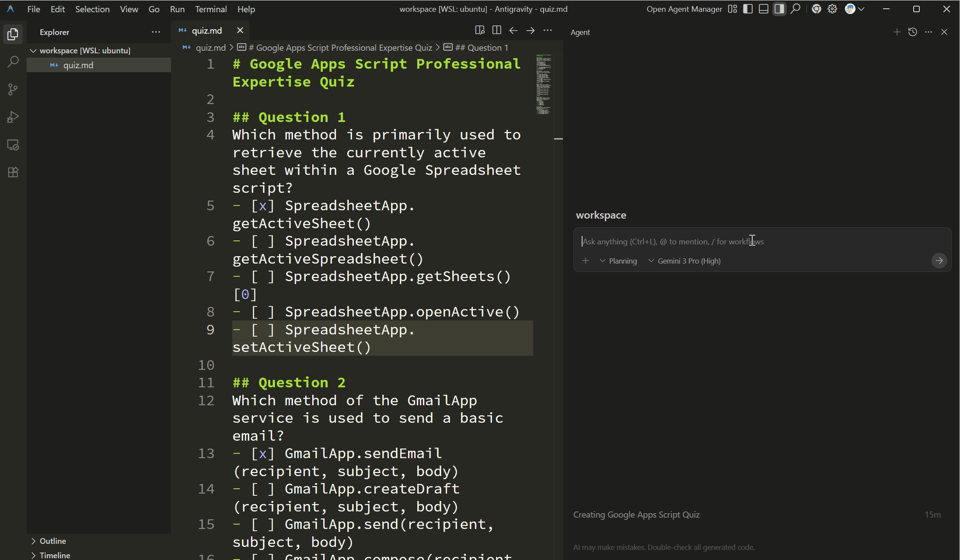Open agent conversation history icon
Screen dimensions: 960x560
coord(912,32)
